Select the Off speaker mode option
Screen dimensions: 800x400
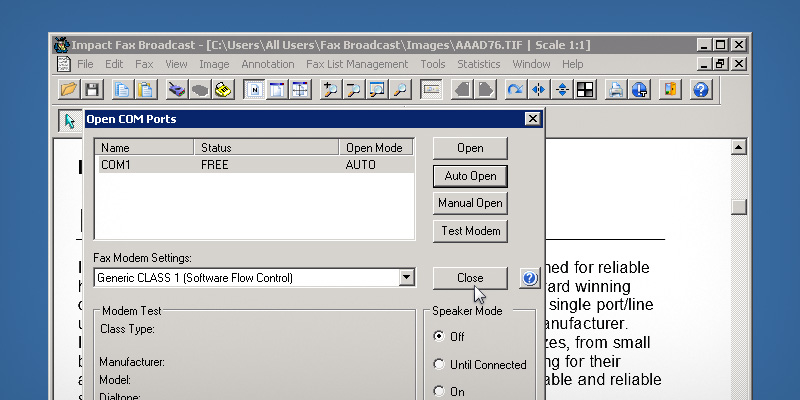pyautogui.click(x=439, y=337)
